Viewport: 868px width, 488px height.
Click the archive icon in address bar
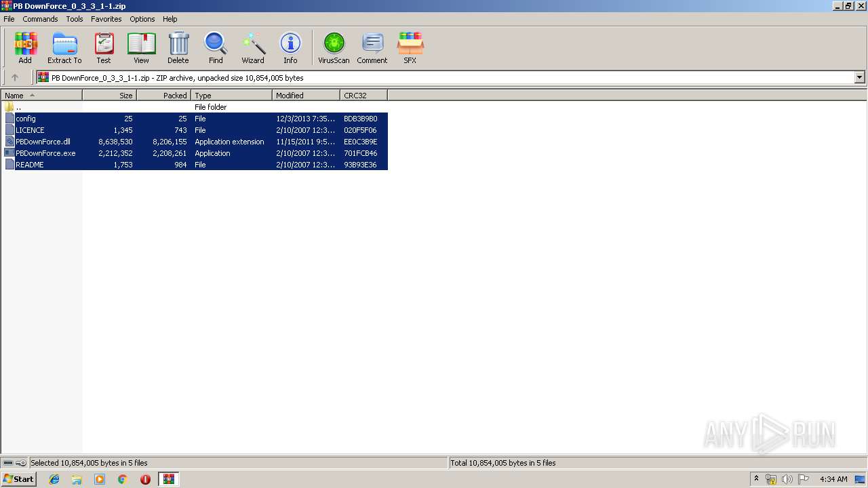[x=43, y=77]
